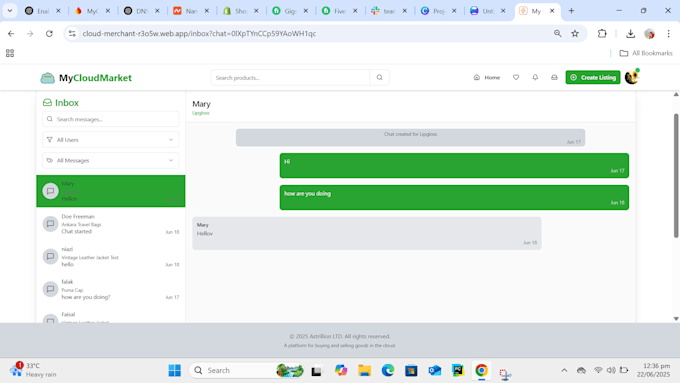Click the taskbar Search box
Image resolution: width=680 pixels, height=383 pixels.
[246, 370]
